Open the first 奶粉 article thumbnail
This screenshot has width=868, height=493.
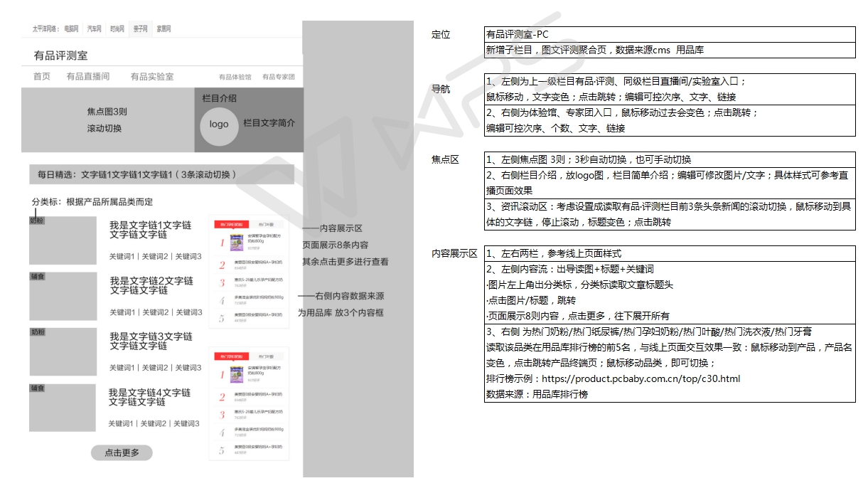[63, 240]
